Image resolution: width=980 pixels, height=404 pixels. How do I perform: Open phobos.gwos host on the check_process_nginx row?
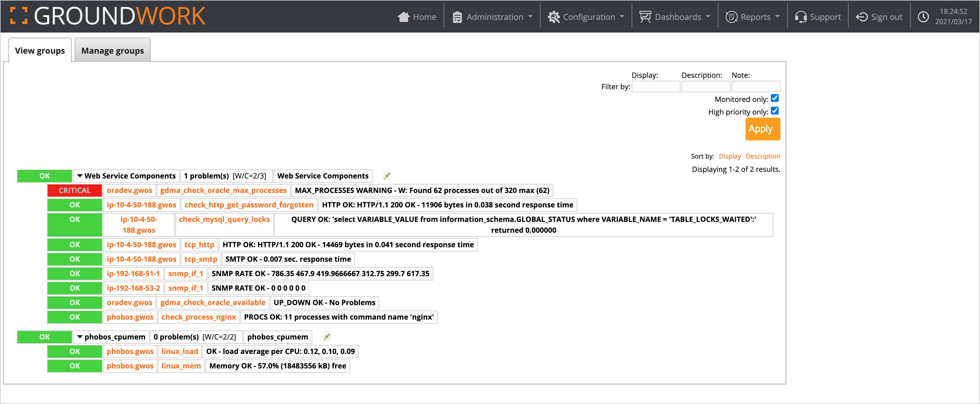pos(130,317)
